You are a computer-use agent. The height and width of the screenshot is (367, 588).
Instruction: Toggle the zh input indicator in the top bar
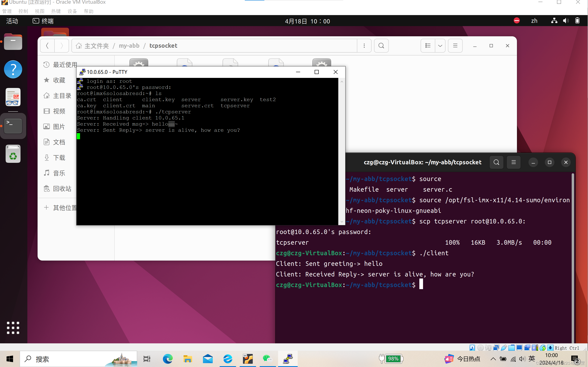(x=534, y=21)
